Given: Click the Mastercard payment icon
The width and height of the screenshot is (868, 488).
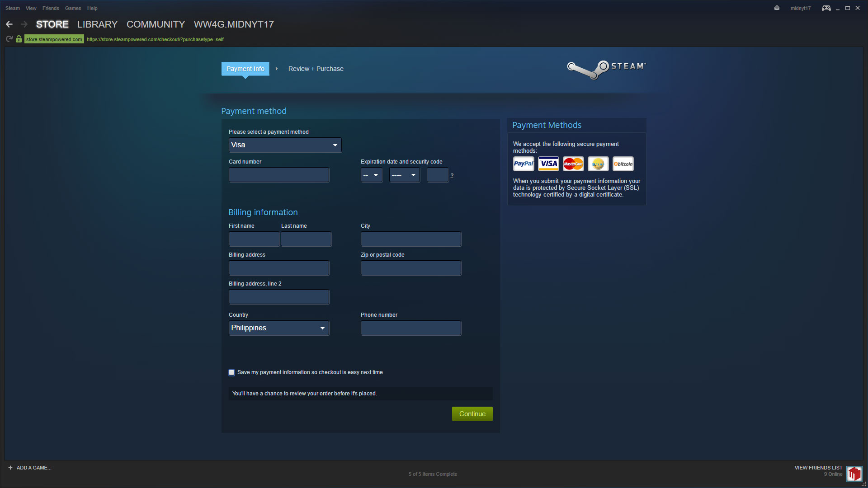Looking at the screenshot, I should coord(573,164).
